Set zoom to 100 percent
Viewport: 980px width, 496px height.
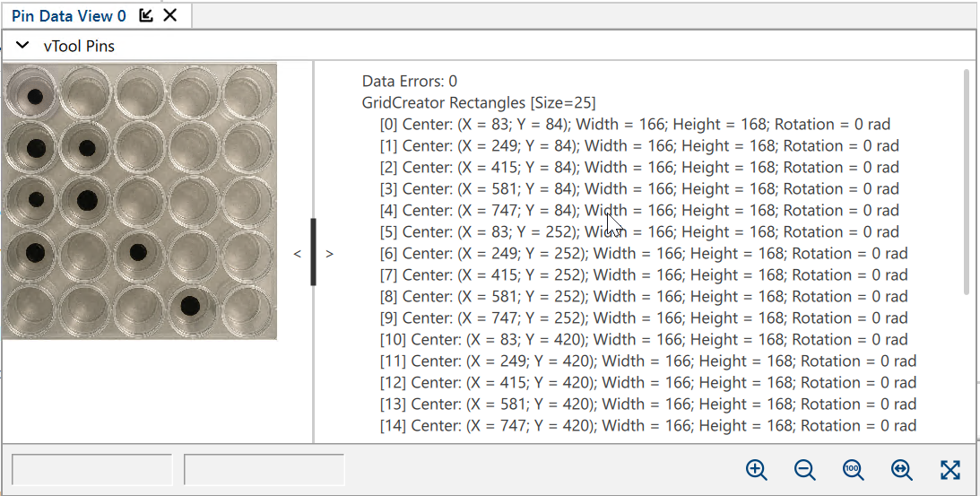(x=853, y=470)
